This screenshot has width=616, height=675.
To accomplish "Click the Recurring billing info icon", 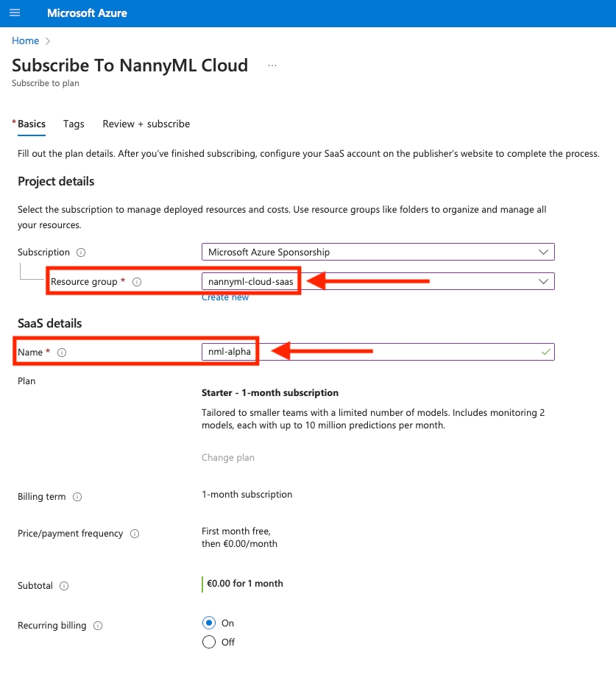I will 98,626.
